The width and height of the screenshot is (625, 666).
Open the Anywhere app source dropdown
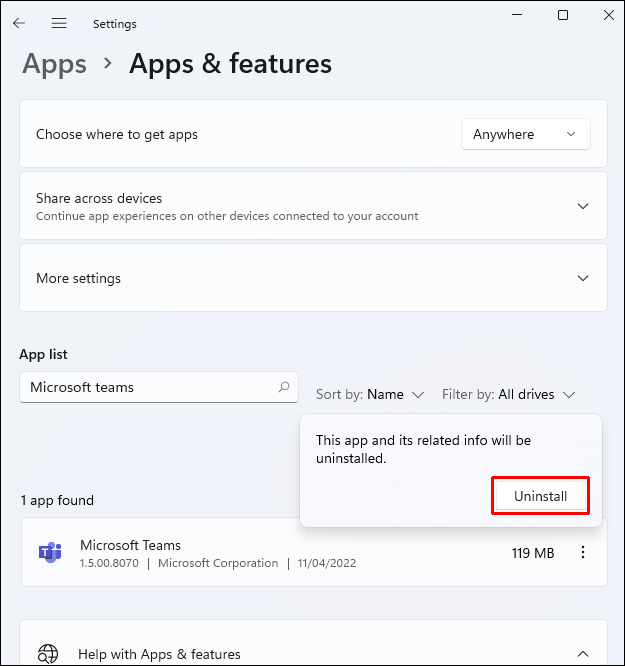[525, 134]
